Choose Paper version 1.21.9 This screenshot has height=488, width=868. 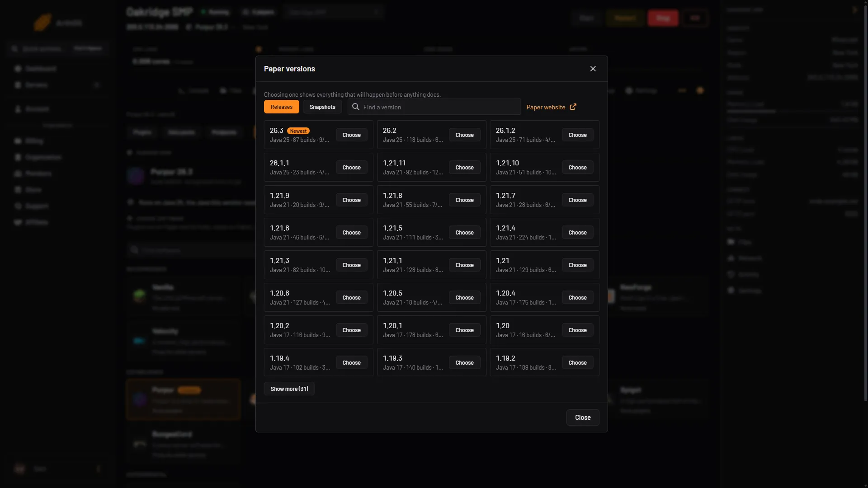(352, 200)
